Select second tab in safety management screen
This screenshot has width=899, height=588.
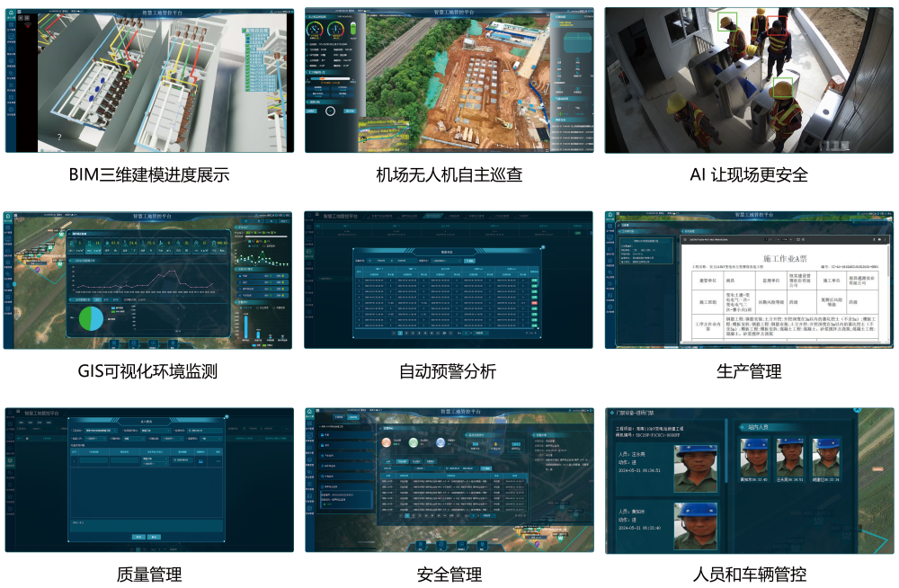coord(352,417)
